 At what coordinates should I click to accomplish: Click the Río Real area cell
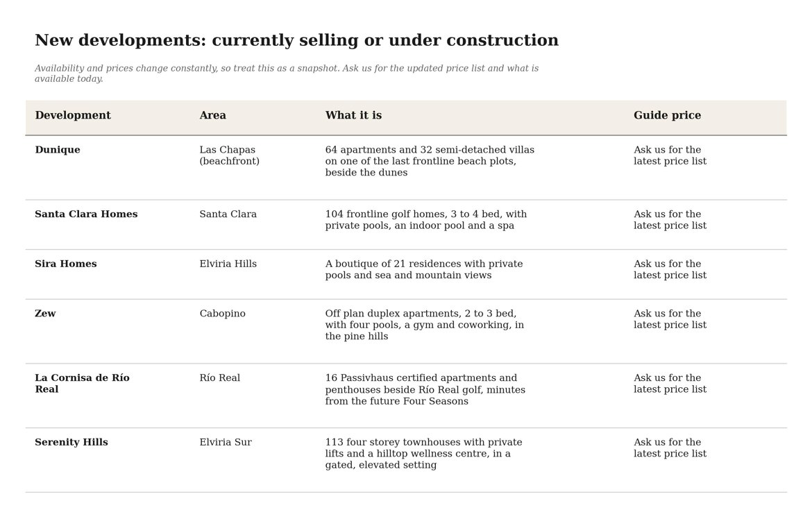point(220,378)
